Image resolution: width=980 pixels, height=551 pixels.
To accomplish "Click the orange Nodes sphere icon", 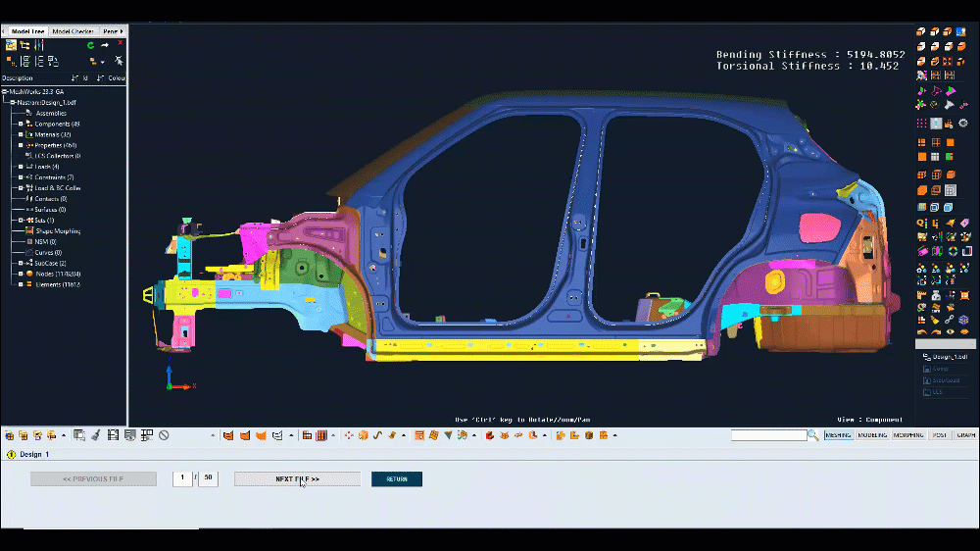I will pyautogui.click(x=28, y=274).
